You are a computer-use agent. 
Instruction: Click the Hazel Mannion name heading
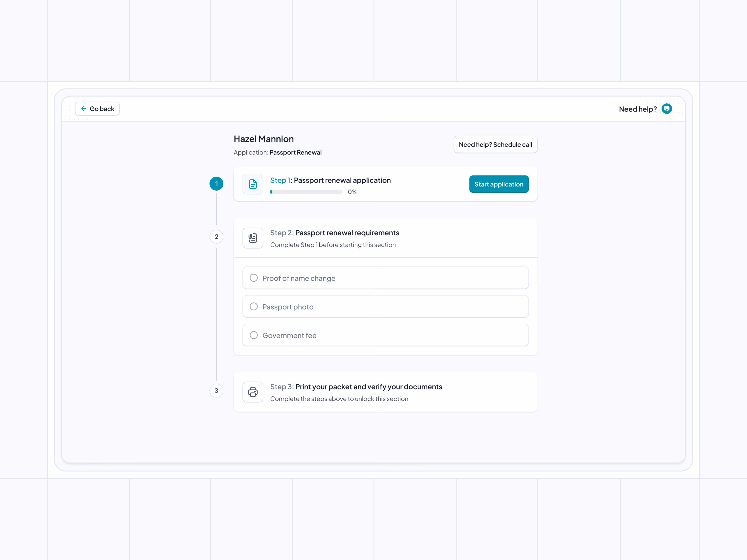(x=264, y=139)
